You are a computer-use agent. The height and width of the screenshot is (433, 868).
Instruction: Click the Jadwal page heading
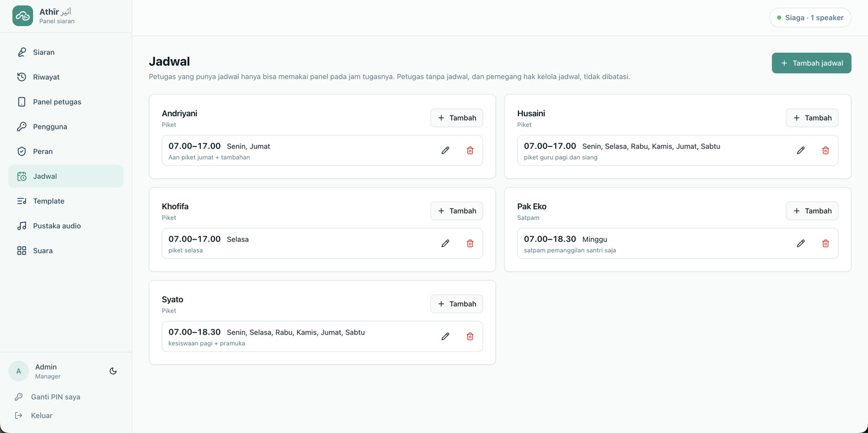tap(169, 61)
